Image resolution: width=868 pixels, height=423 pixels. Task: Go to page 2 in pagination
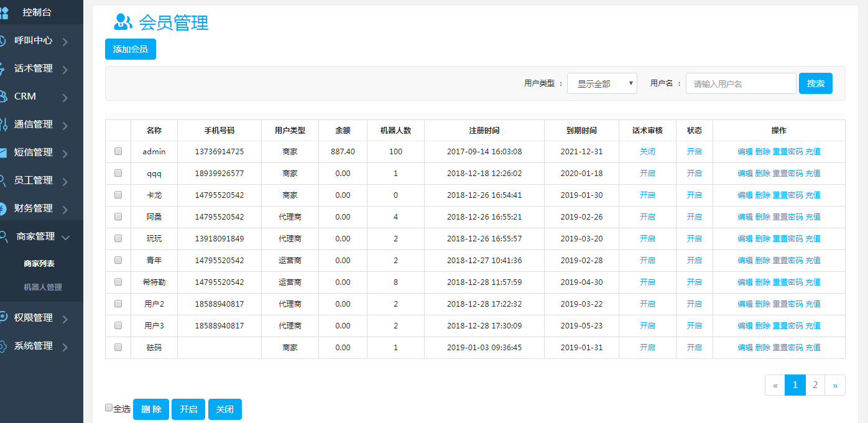pos(815,385)
